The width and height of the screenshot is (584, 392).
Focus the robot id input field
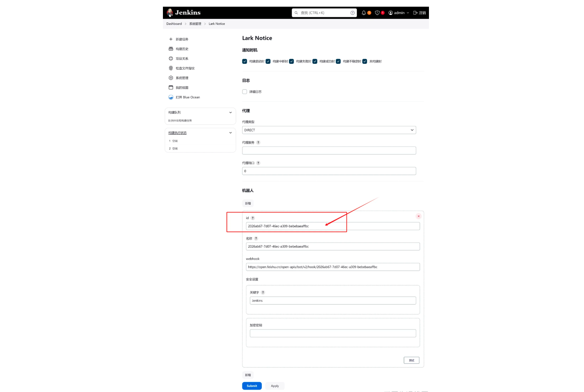pos(333,226)
